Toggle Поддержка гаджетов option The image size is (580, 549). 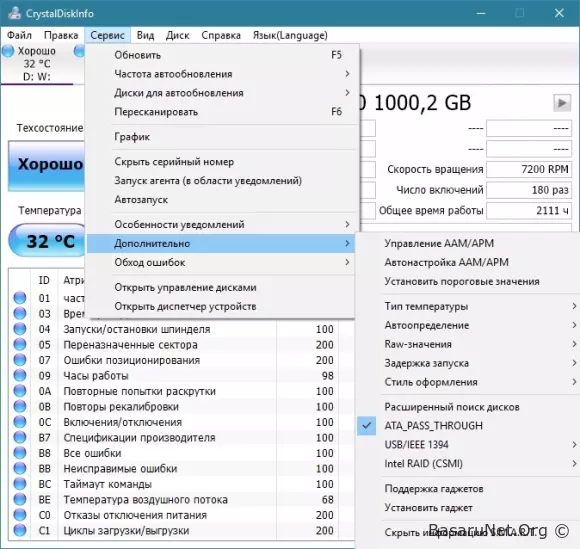pos(468,489)
